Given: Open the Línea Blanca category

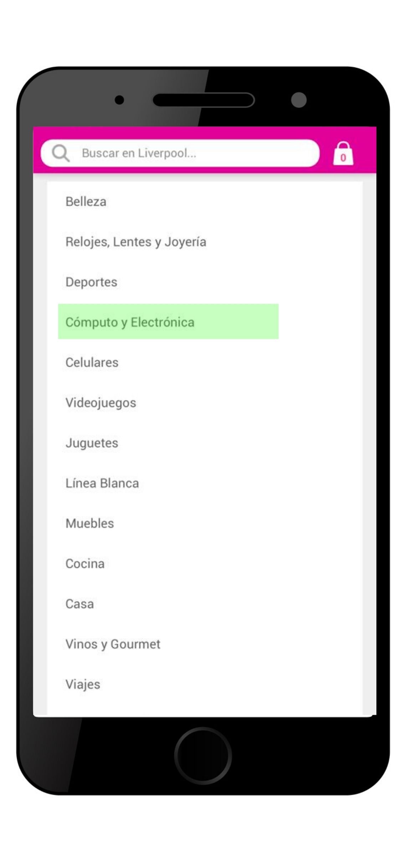Looking at the screenshot, I should tap(102, 484).
